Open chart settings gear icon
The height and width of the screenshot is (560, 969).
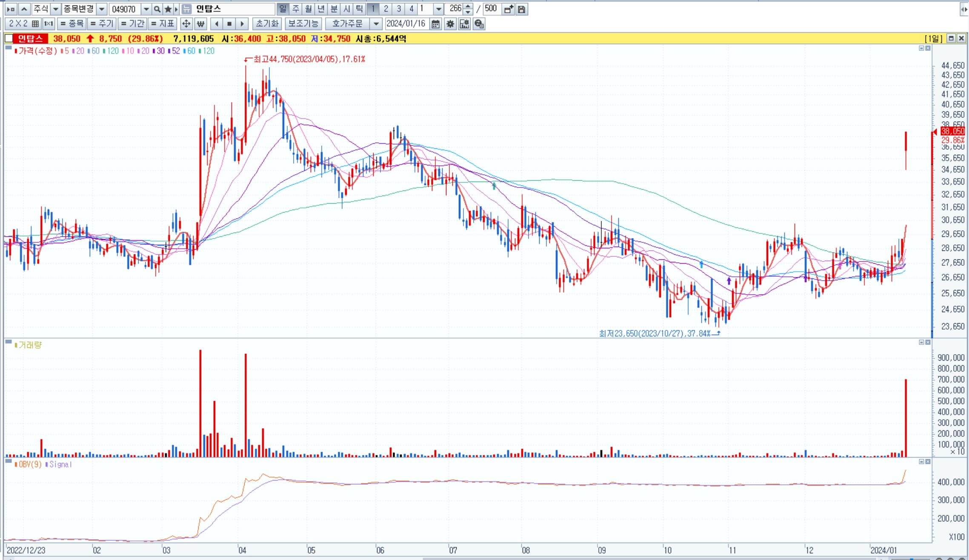coord(450,24)
